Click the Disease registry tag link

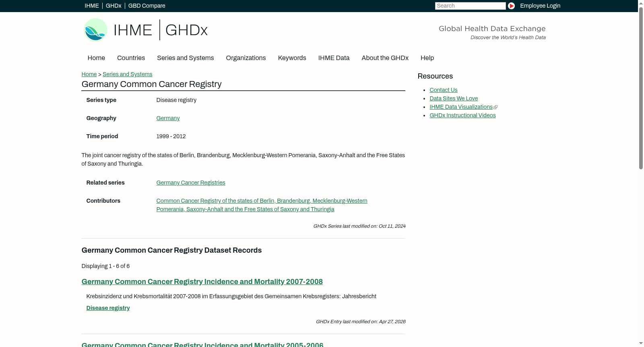pos(108,308)
